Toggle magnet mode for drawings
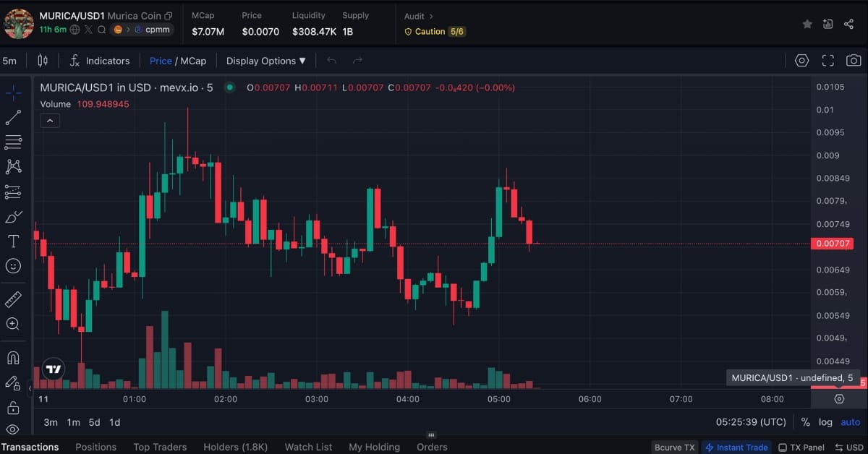Screen dimensions: 868x454 pyautogui.click(x=13, y=358)
